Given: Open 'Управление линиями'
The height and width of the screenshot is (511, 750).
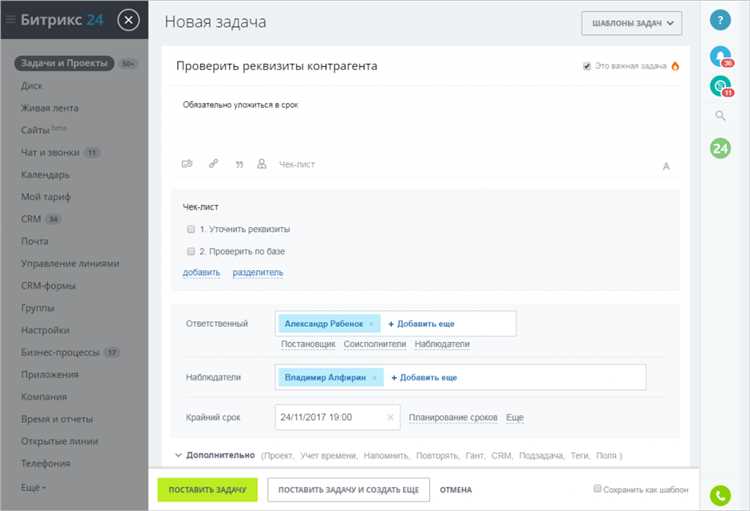Looking at the screenshot, I should click(x=70, y=263).
